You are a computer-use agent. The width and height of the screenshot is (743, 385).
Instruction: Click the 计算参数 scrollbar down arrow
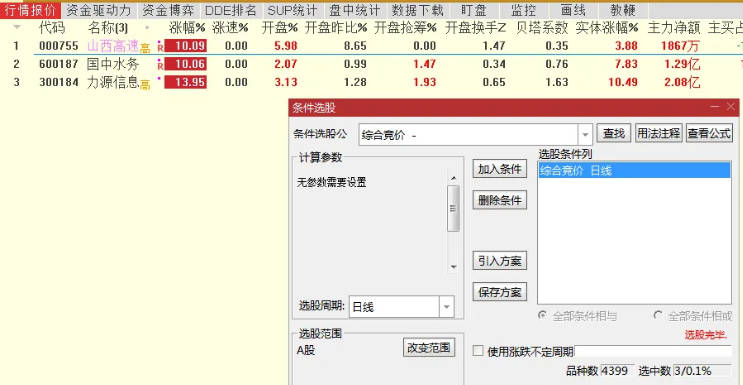click(453, 267)
